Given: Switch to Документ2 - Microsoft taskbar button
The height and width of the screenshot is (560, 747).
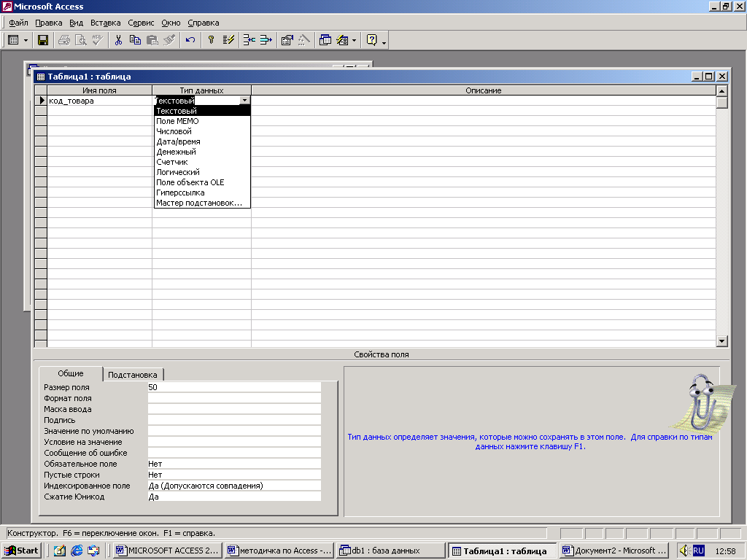Looking at the screenshot, I should [614, 551].
